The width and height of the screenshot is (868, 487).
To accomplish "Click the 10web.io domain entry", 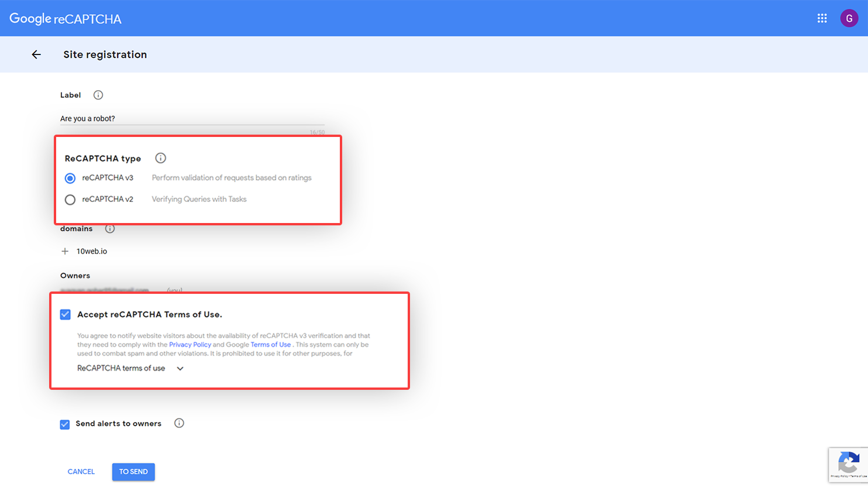I will click(x=92, y=251).
